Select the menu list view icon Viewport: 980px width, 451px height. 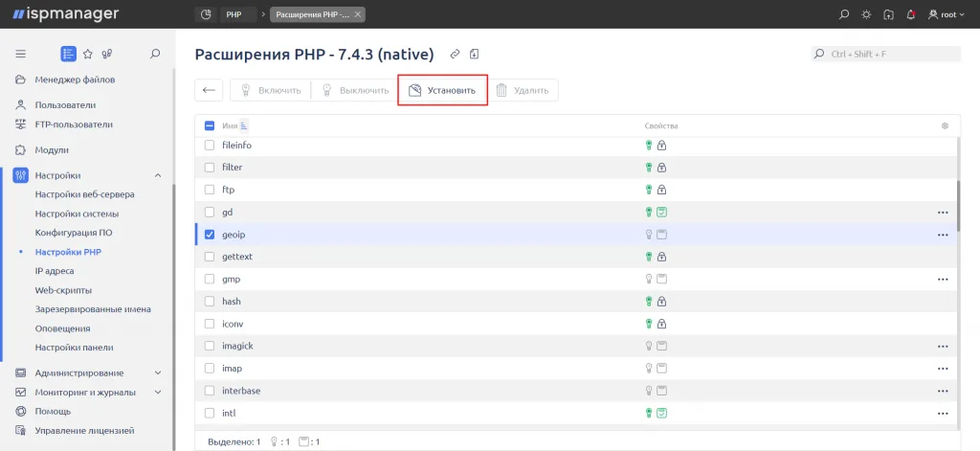(x=68, y=54)
